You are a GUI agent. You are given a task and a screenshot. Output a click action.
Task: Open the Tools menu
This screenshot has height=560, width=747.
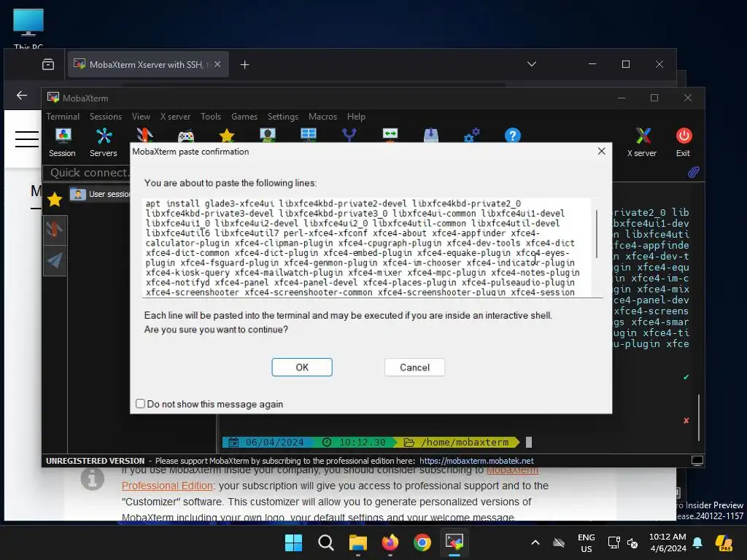(211, 116)
